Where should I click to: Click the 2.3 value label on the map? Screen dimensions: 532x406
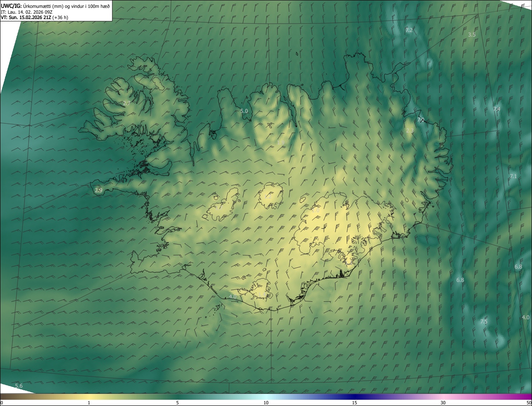point(410,131)
